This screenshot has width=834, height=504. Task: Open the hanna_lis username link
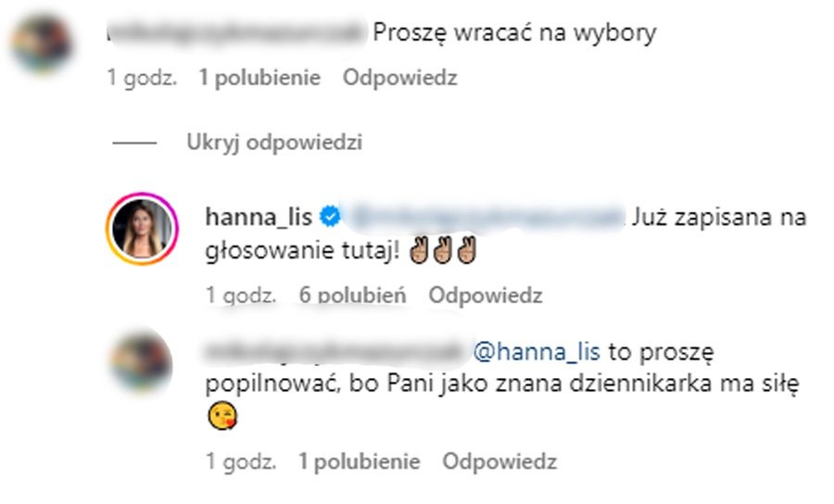[x=259, y=217]
